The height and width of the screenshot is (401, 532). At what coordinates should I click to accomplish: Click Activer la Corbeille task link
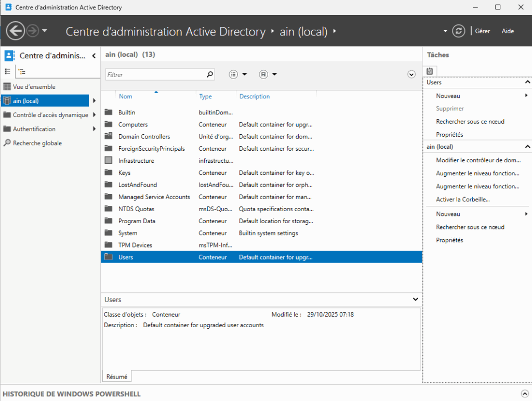coord(462,200)
